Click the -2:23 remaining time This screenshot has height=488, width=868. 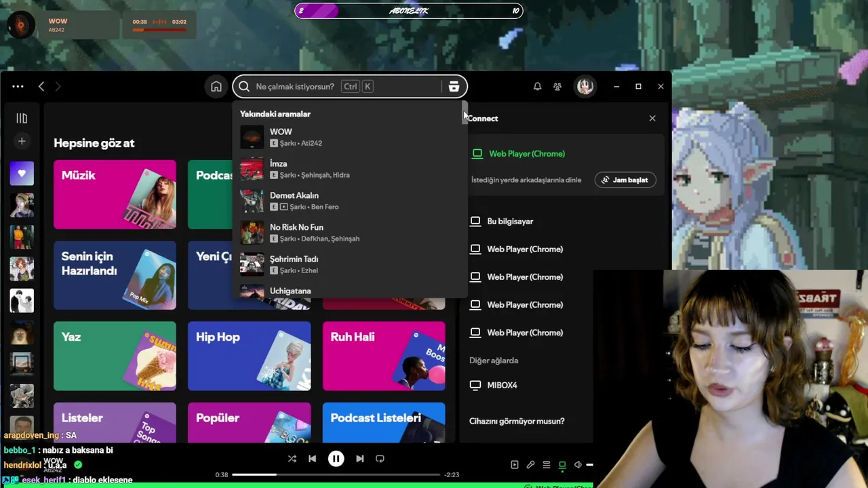(452, 474)
